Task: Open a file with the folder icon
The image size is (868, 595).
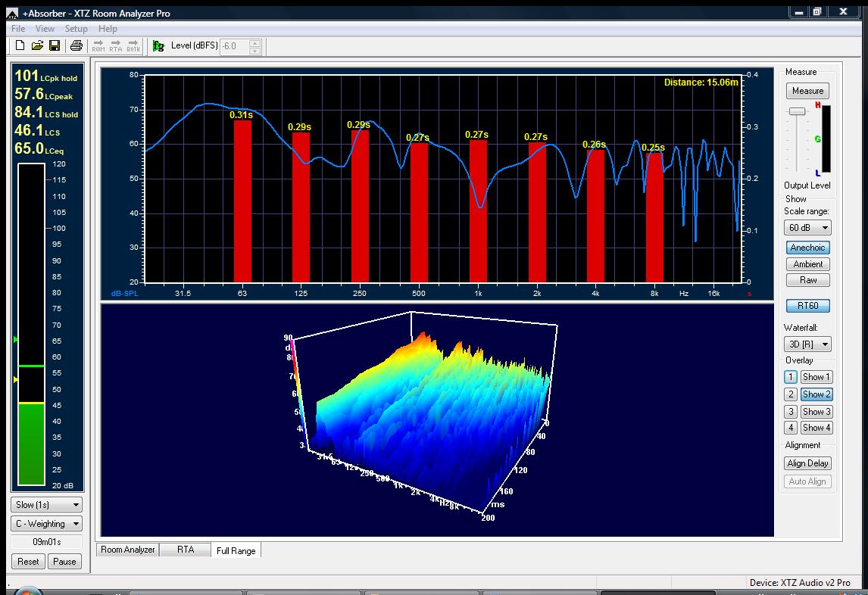Action: [x=37, y=46]
